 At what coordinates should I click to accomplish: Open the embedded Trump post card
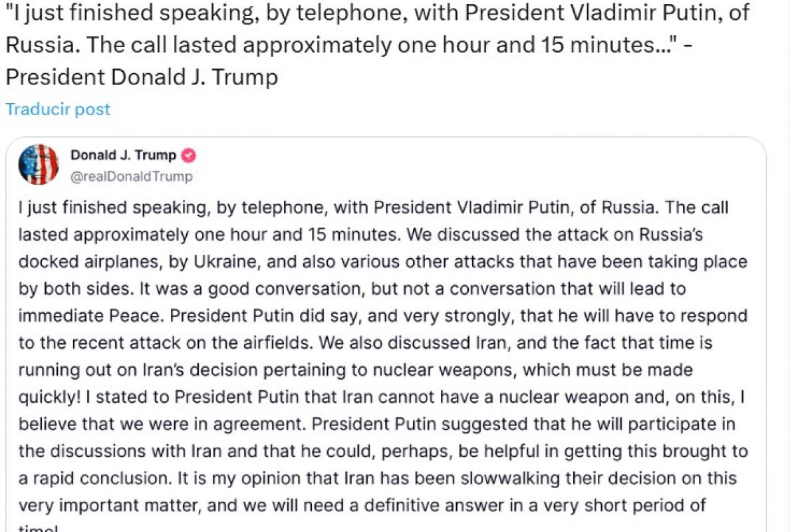click(x=386, y=332)
